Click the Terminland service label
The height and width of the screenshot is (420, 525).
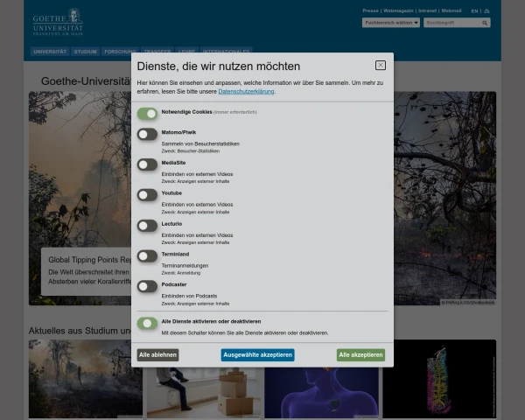[175, 255]
